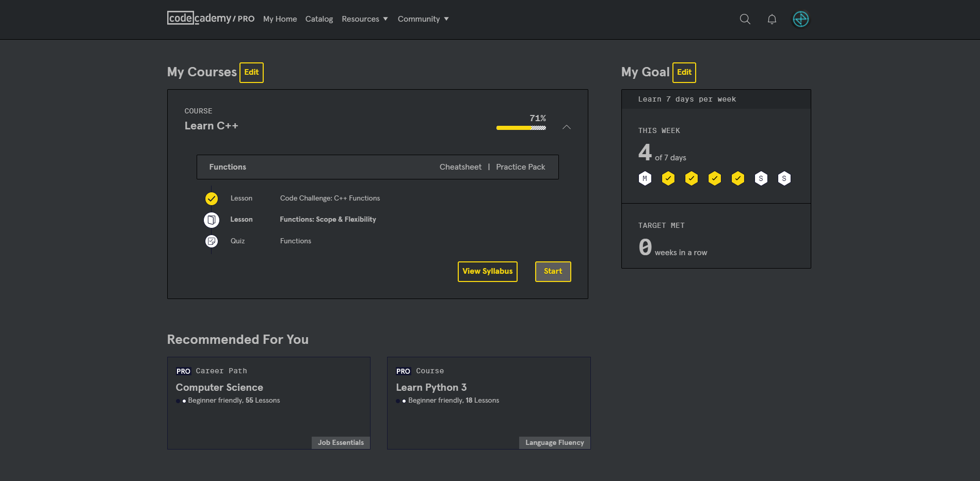Click the book icon beside Functions: Scope & Flexibility

point(211,220)
